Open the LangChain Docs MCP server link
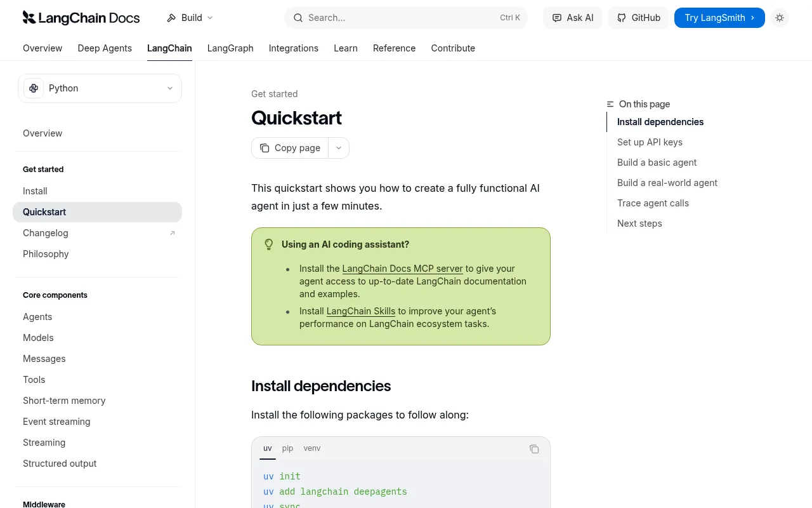 coord(402,269)
